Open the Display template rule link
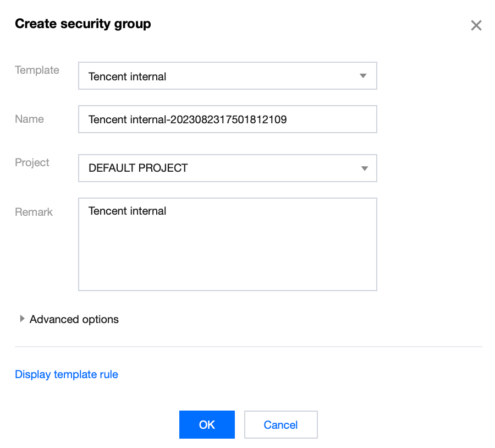 tap(67, 374)
